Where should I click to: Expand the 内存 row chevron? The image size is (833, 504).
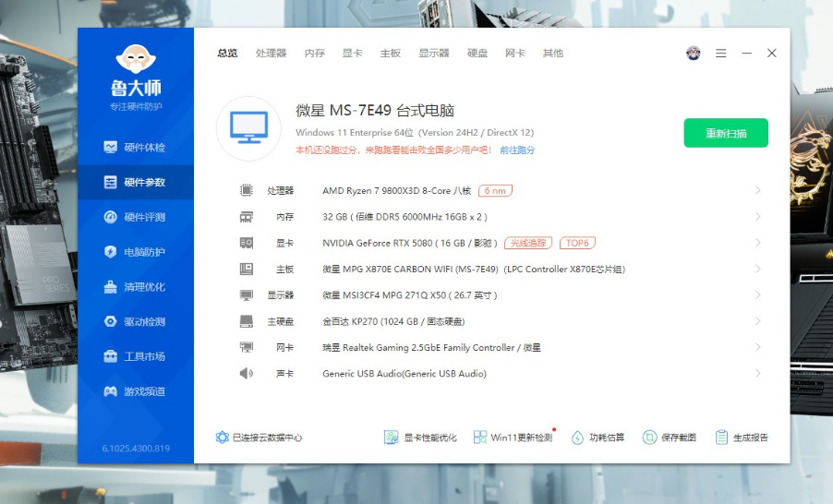(757, 217)
